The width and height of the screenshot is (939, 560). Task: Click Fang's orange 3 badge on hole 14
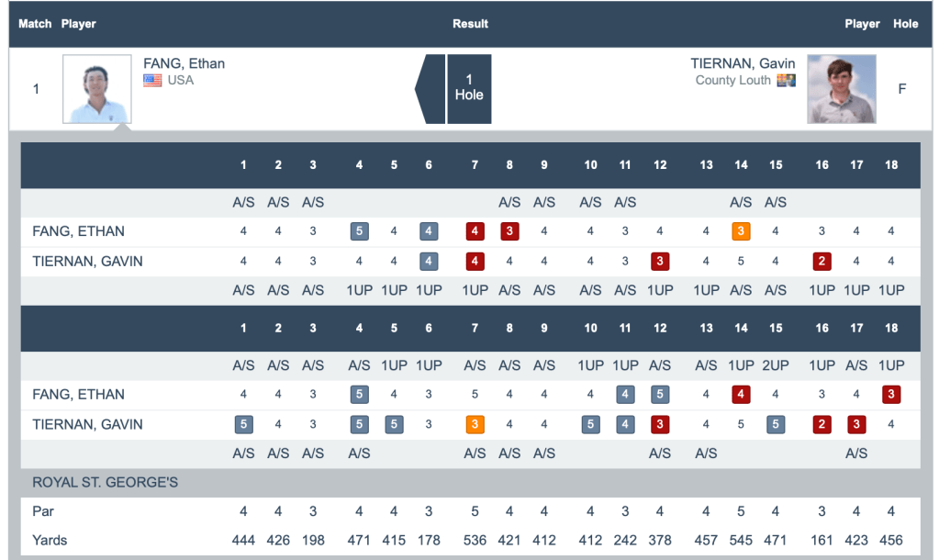pos(741,231)
